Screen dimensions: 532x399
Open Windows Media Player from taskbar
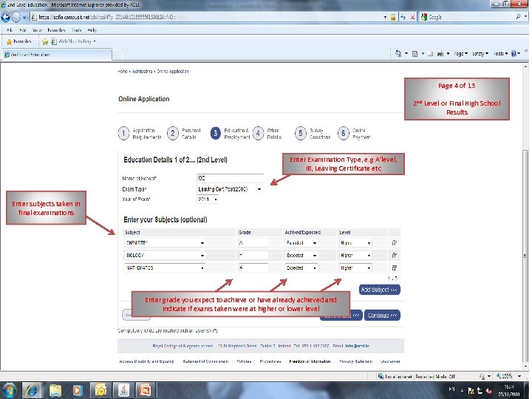tap(78, 390)
